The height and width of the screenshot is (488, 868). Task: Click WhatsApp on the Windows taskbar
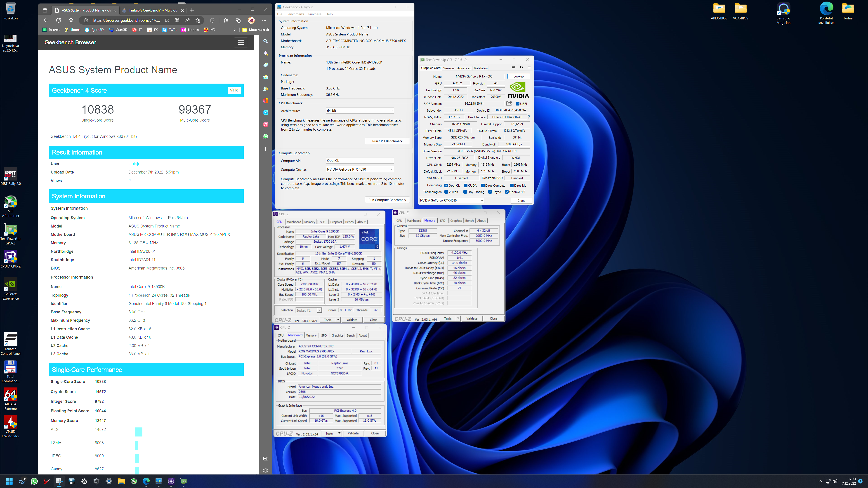(34, 481)
